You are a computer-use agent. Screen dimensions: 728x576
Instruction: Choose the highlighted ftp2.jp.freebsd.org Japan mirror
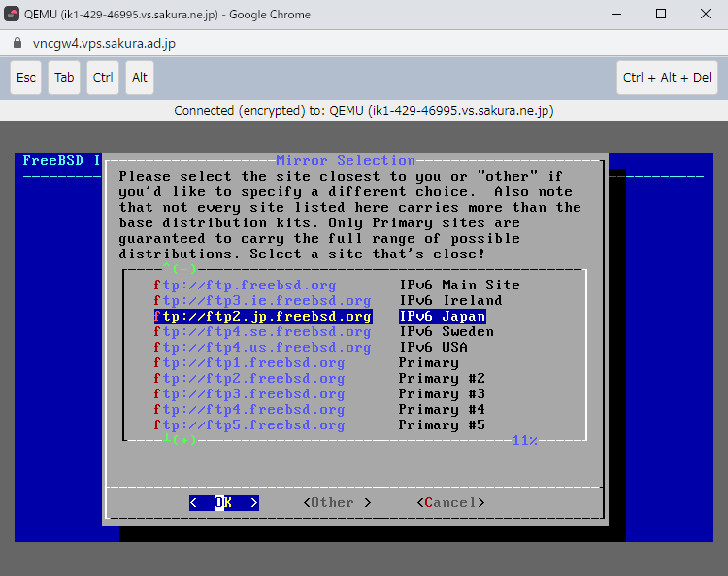click(x=262, y=317)
